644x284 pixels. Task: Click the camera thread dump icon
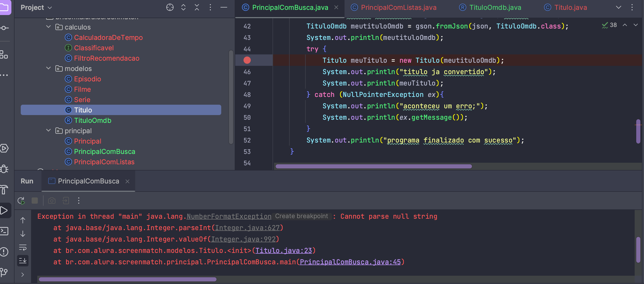click(52, 201)
